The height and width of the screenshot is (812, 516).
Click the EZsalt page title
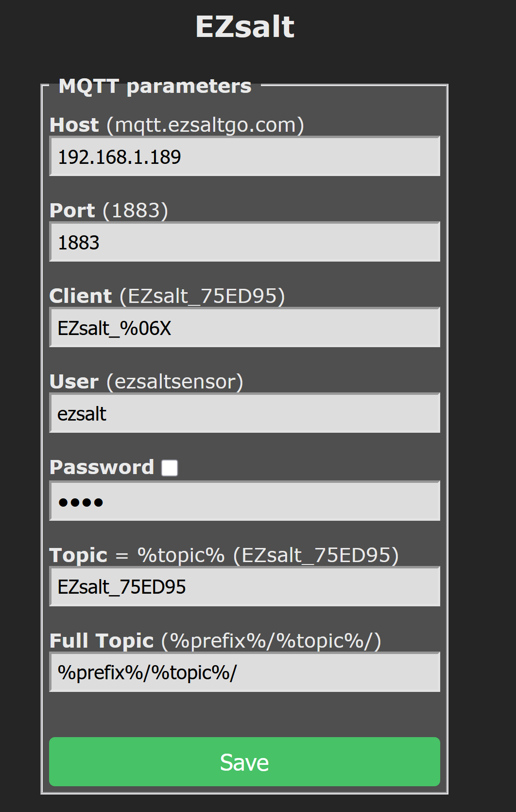[245, 26]
